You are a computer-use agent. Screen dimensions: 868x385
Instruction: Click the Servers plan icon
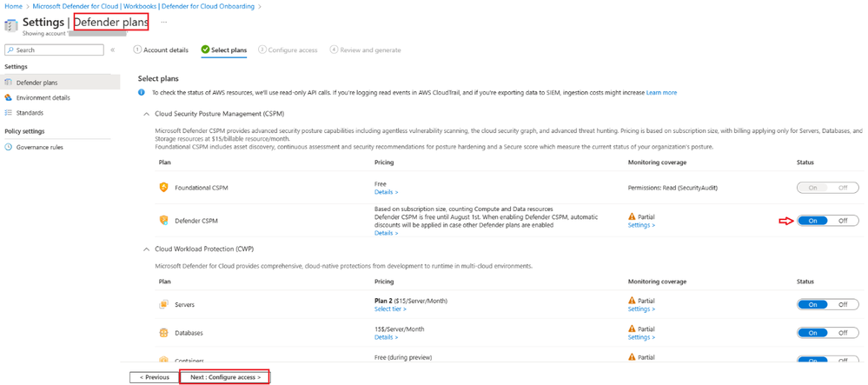coord(163,305)
